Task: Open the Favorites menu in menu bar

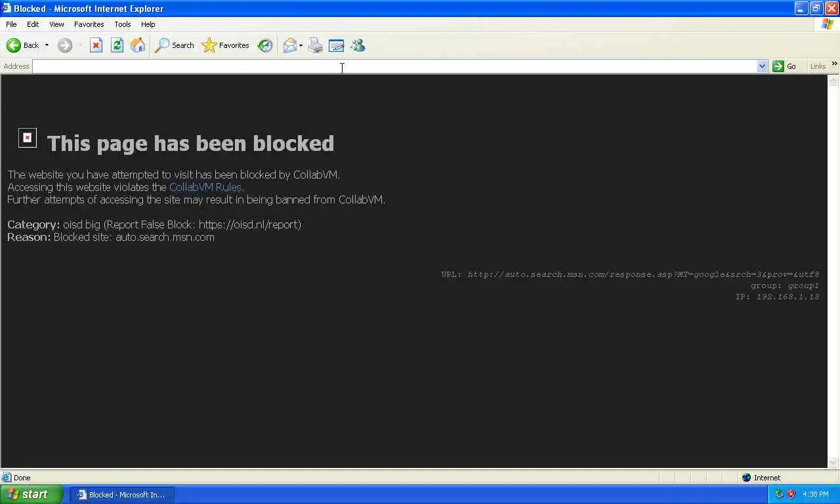Action: tap(89, 24)
